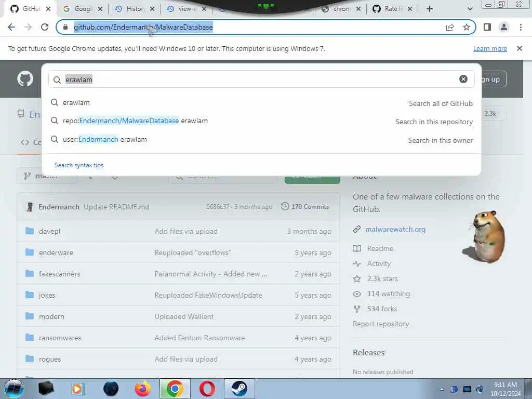Open the Readme link in About
The image size is (532, 399).
380,248
